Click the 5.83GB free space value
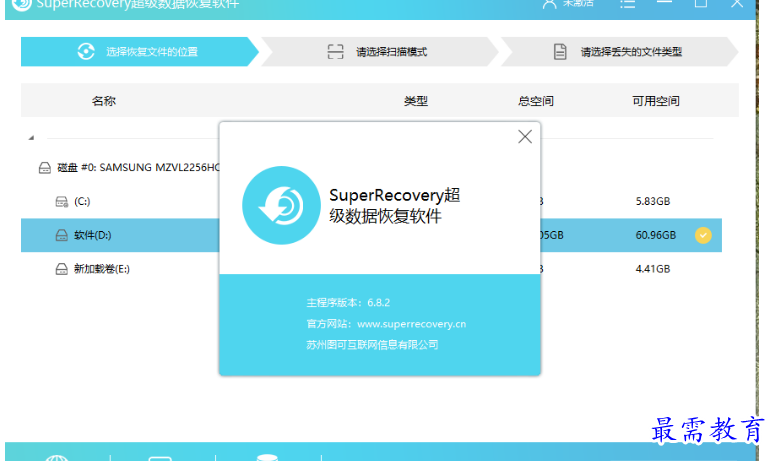The height and width of the screenshot is (461, 773). (653, 201)
